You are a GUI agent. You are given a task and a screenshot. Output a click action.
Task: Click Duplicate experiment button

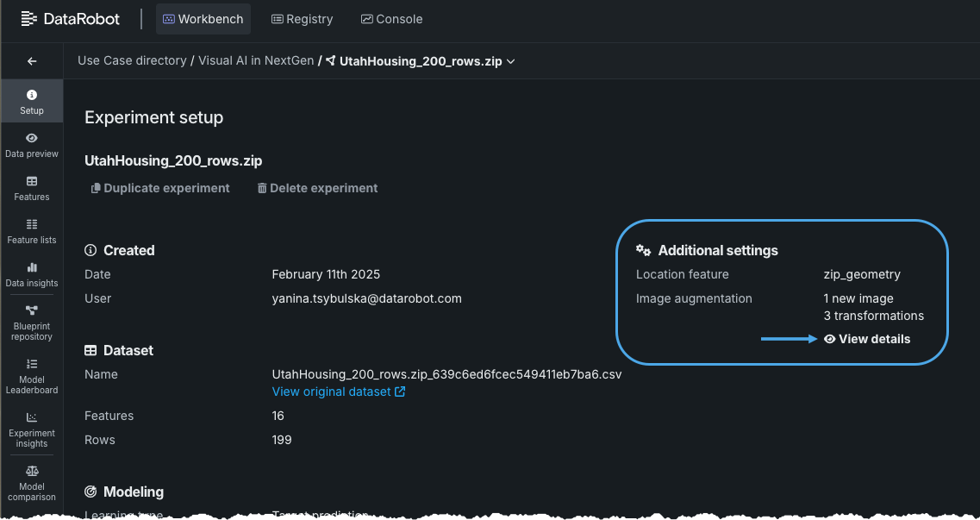tap(160, 188)
